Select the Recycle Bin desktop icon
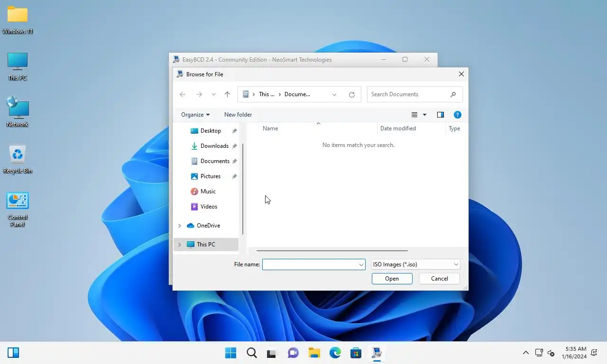 pyautogui.click(x=18, y=159)
